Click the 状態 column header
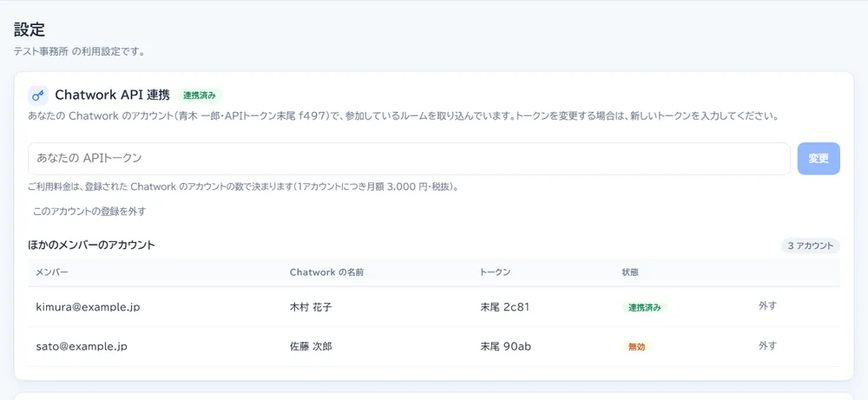The width and height of the screenshot is (868, 400). 630,272
